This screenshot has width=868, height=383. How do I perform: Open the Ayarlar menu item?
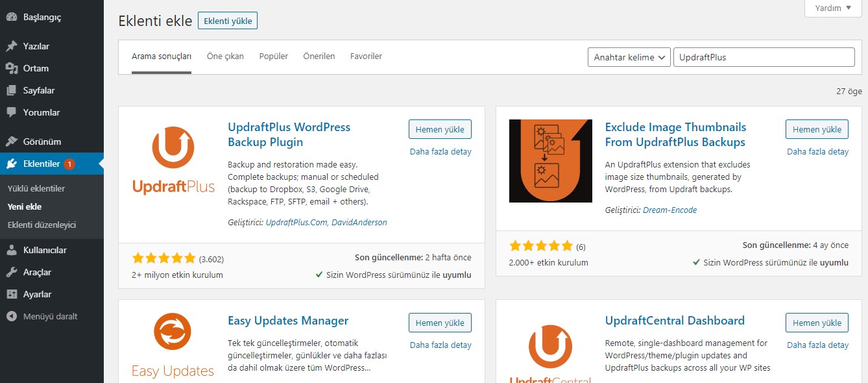pyautogui.click(x=52, y=294)
